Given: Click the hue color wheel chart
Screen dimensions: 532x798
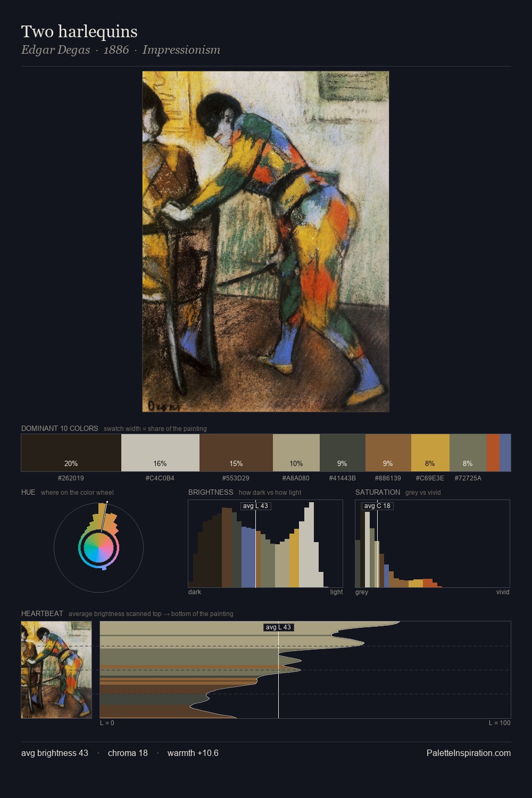Looking at the screenshot, I should [98, 547].
